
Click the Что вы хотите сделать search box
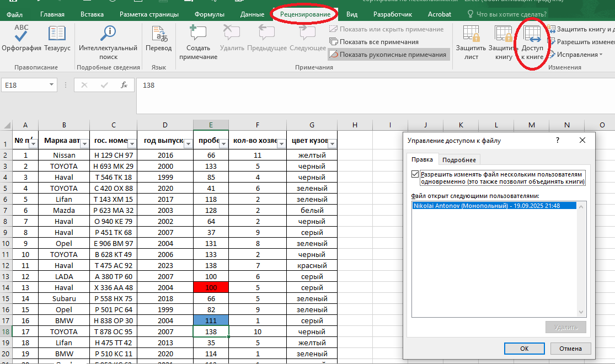[x=507, y=14]
